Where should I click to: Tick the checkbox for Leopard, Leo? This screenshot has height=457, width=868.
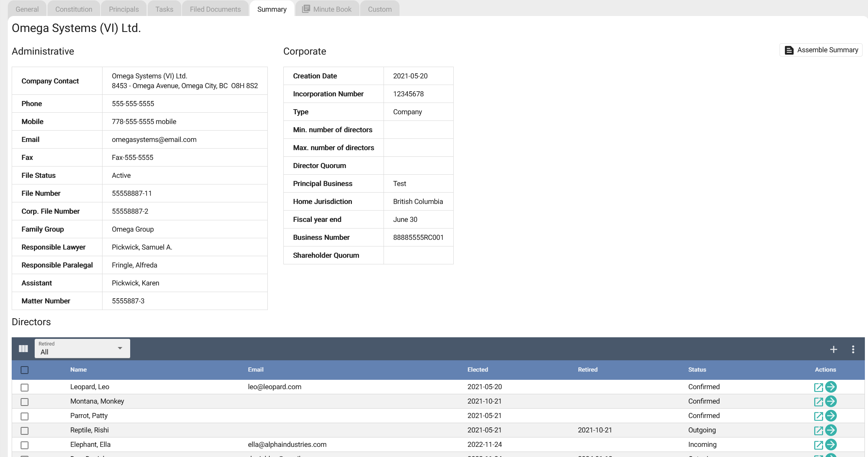pyautogui.click(x=25, y=387)
